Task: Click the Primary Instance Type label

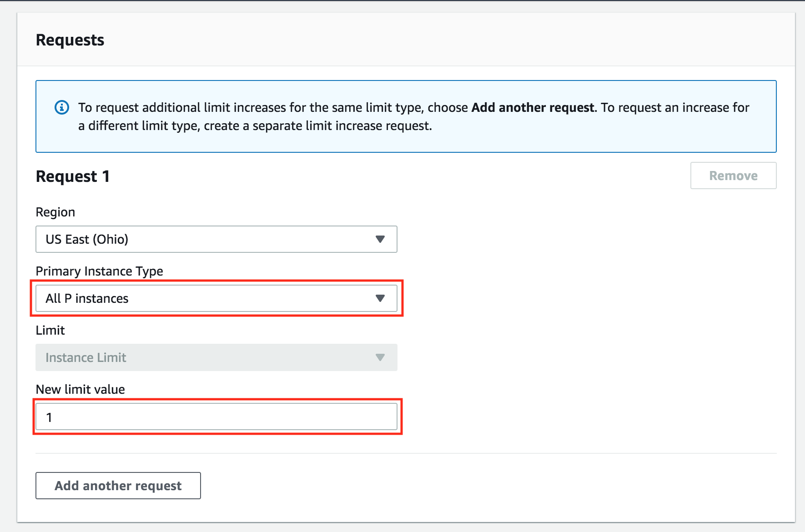Action: 99,271
